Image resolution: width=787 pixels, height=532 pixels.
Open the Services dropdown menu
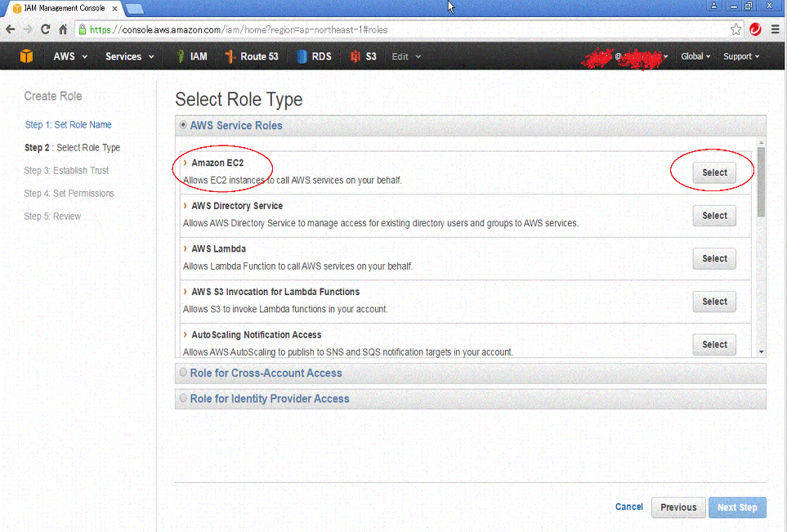point(125,56)
